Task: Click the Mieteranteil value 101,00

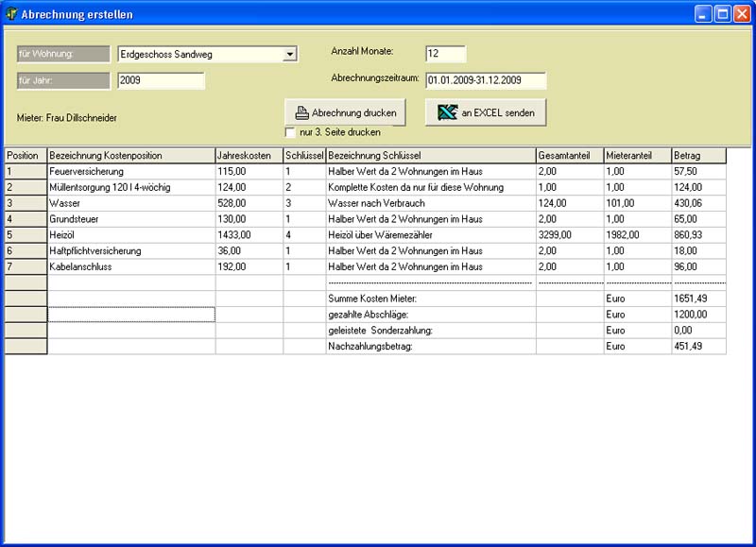Action: point(637,203)
